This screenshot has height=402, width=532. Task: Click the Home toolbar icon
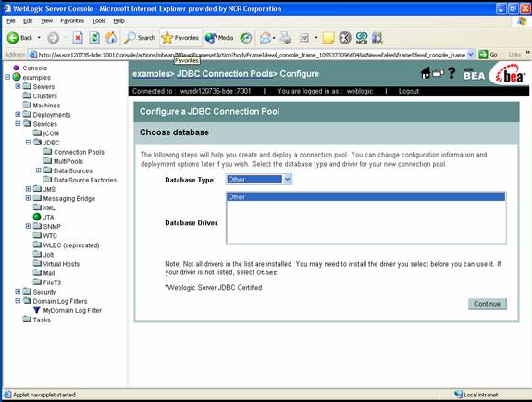[x=111, y=38]
